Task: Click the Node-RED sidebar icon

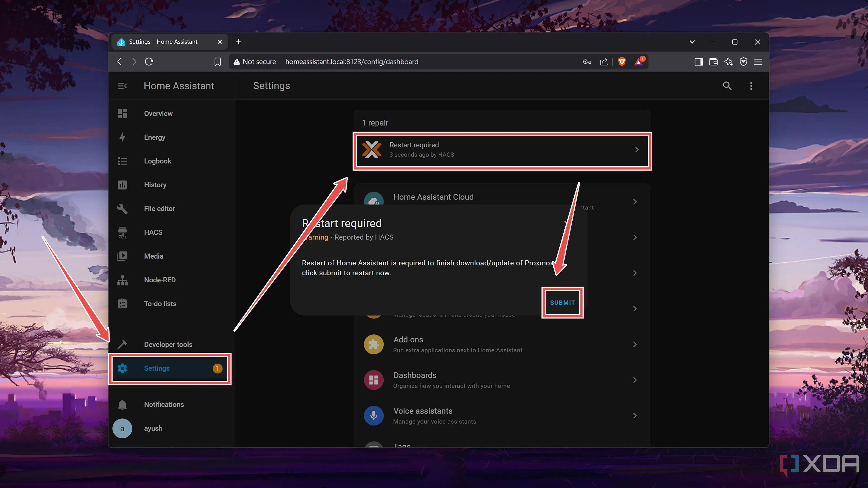Action: click(122, 280)
